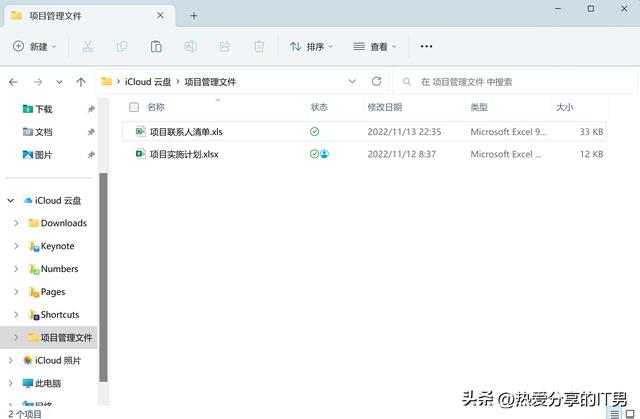Go up one folder level
640x419 pixels.
81,82
